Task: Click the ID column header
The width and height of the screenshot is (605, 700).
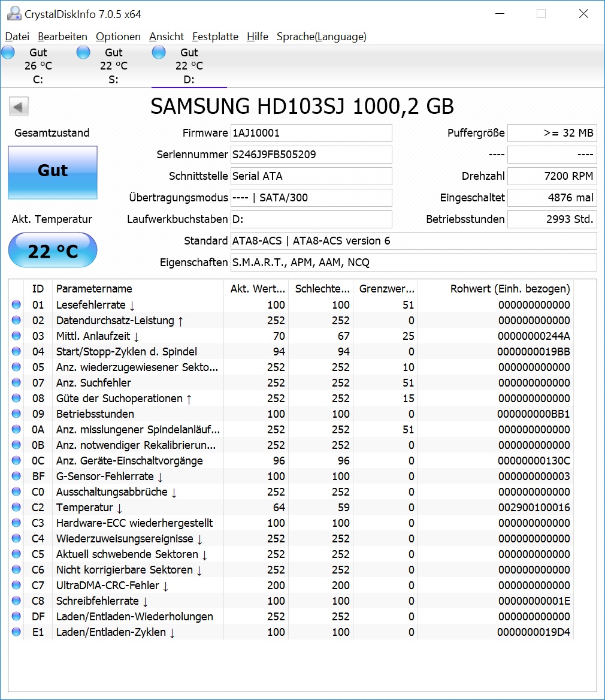Action: click(38, 289)
